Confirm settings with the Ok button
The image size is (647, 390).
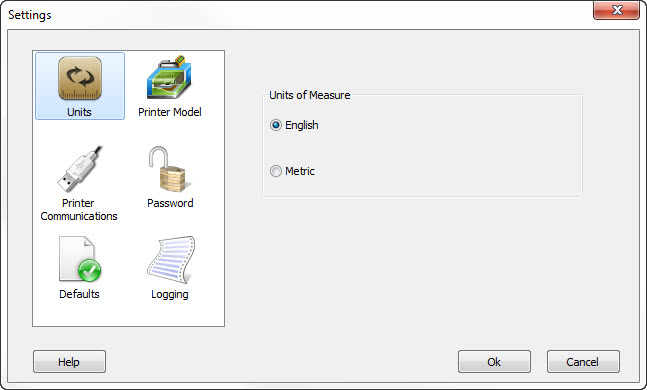494,362
